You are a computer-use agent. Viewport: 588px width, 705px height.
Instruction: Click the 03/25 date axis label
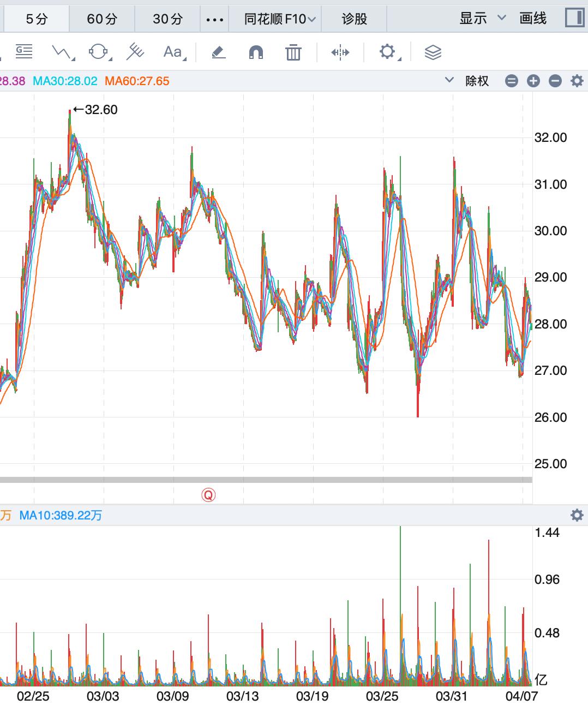pyautogui.click(x=382, y=696)
